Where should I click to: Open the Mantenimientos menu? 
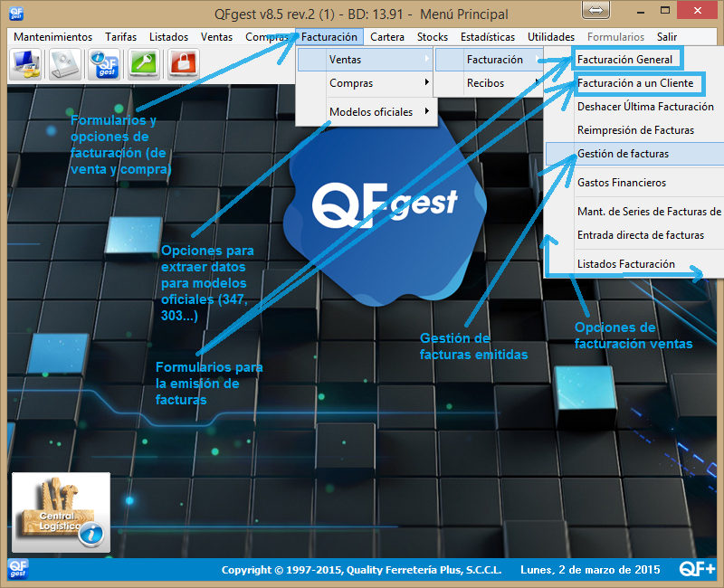point(53,37)
